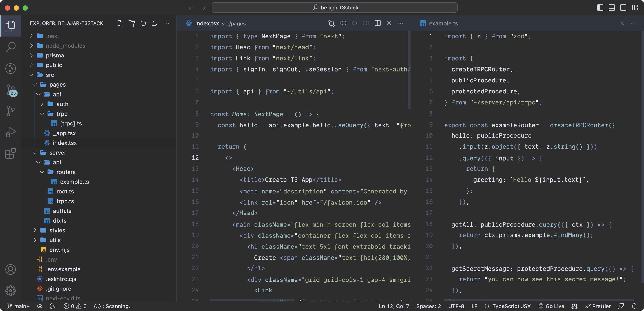
Task: Refresh the Explorer file tree
Action: coord(143,23)
